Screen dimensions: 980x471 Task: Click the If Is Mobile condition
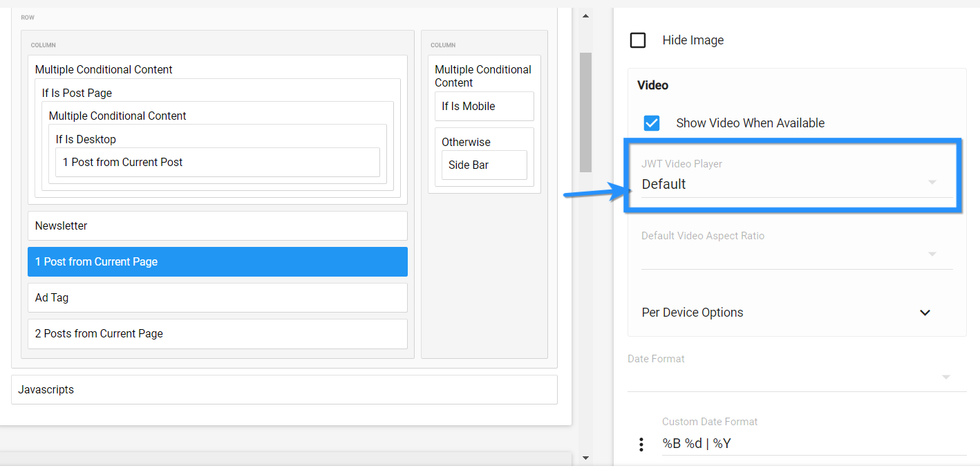coord(484,106)
